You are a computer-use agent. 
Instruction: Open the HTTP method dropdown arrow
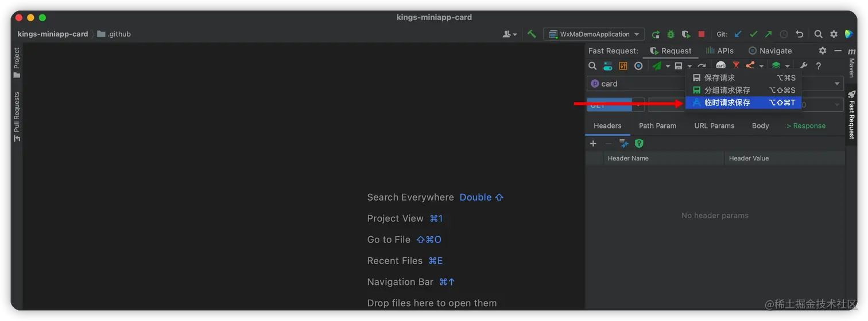638,105
